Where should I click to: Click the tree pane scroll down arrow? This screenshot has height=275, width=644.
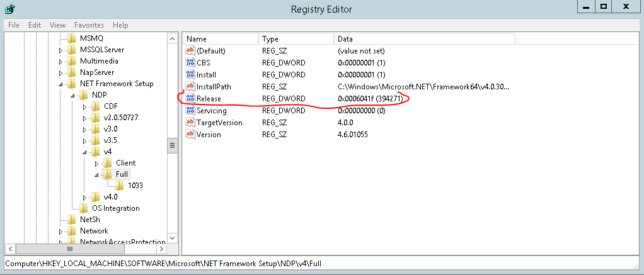pos(173,238)
